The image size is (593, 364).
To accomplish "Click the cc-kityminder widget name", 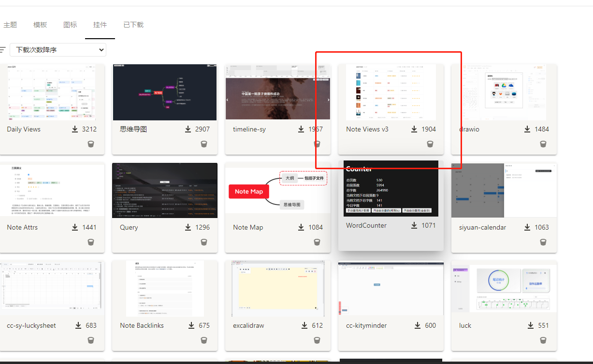I will (366, 325).
